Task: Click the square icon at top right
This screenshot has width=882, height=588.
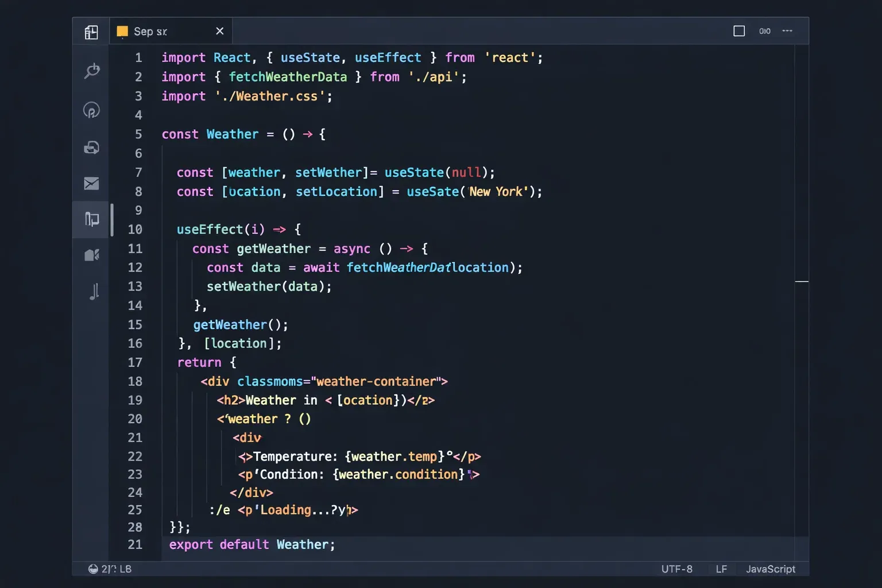Action: (739, 31)
